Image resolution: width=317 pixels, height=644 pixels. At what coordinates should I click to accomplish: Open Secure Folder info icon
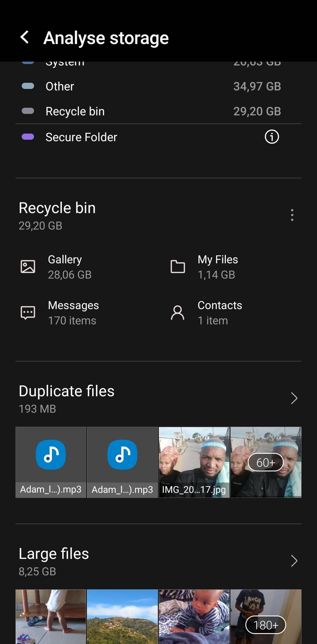tap(272, 137)
